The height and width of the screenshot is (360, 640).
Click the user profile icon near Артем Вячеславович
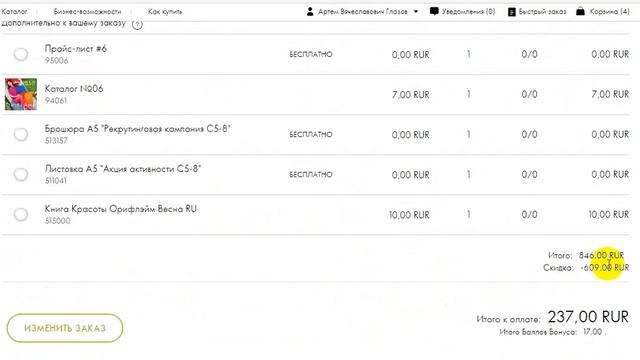coord(310,11)
